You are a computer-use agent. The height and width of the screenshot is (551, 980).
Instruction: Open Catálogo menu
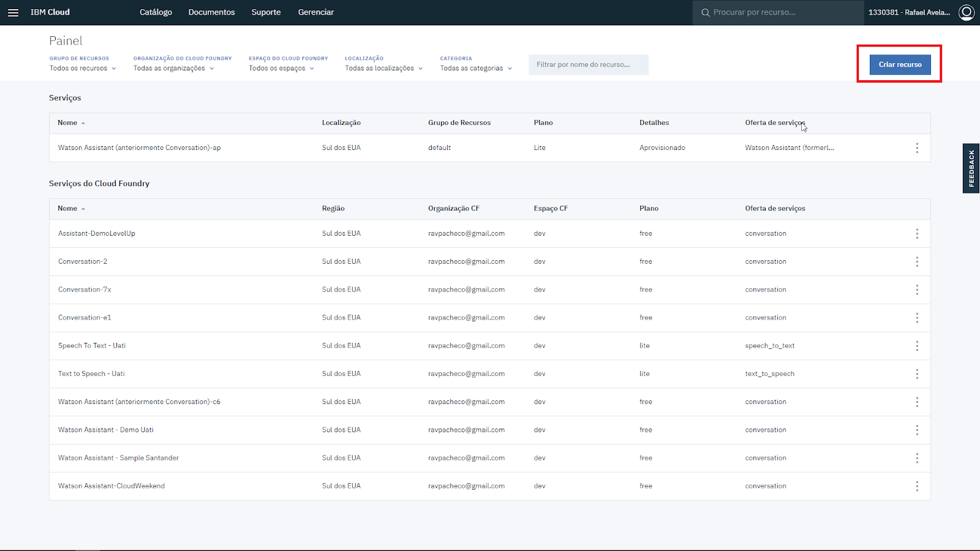[156, 12]
